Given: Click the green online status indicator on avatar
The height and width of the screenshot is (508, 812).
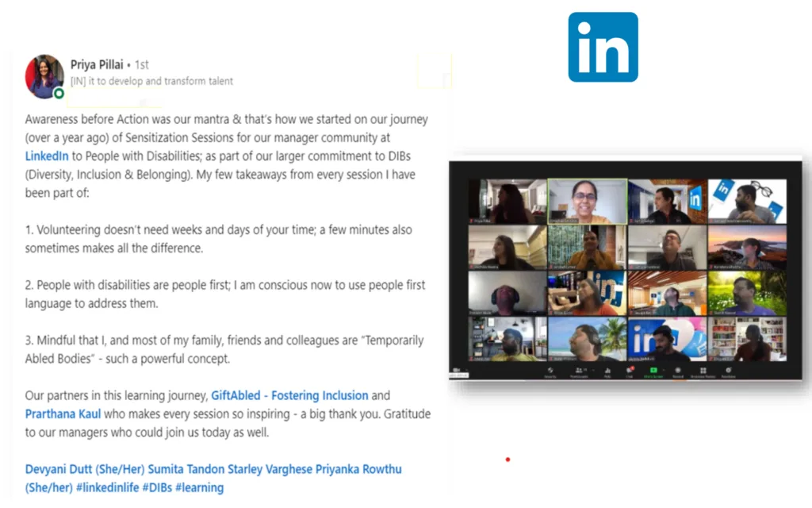Looking at the screenshot, I should (x=59, y=94).
